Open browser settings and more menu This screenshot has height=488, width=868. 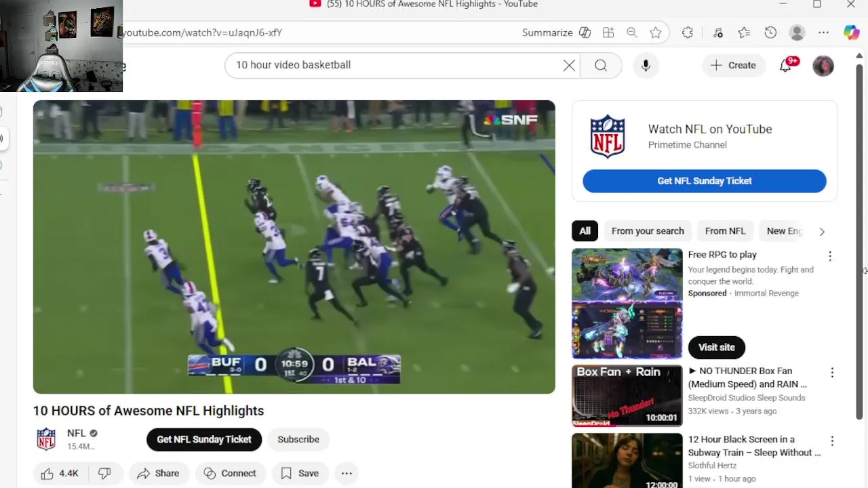tap(823, 33)
